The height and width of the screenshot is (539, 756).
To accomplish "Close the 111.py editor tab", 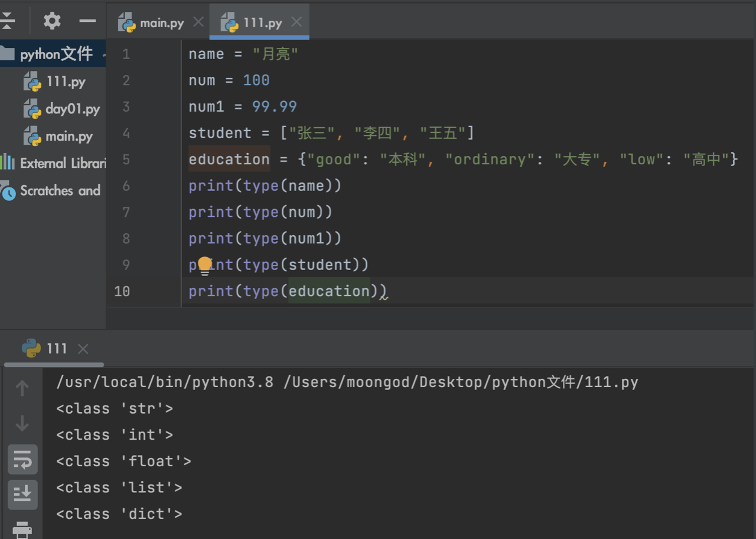I will tap(296, 22).
